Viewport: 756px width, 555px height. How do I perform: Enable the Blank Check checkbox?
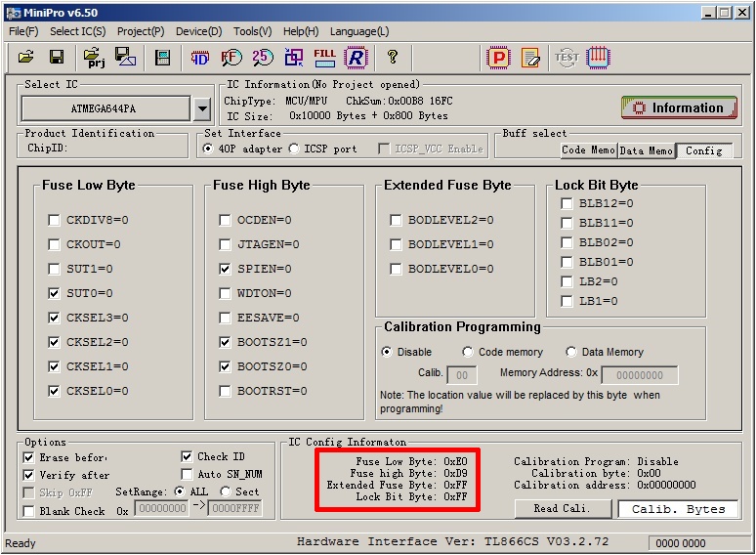pos(28,511)
